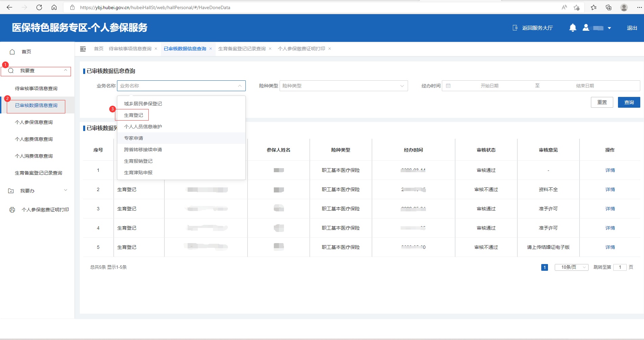
Task: Select 生育登记 from the dropdown list
Action: click(x=134, y=115)
